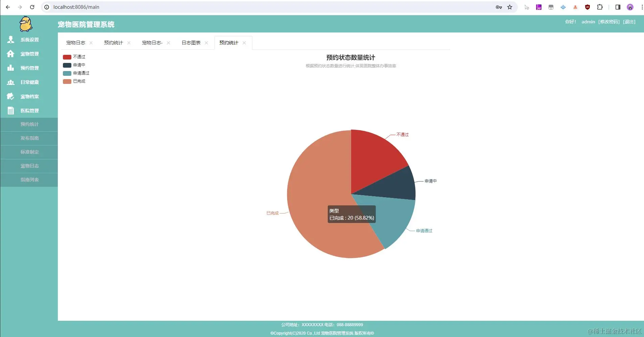Screen dimensions: 644x337
Task: Bookmark this page with star icon
Action: click(x=510, y=7)
